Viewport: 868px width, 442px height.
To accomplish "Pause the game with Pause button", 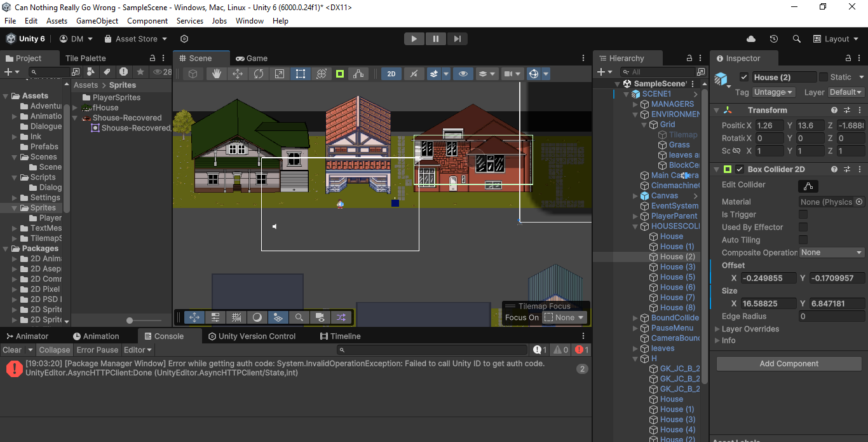I will point(435,39).
